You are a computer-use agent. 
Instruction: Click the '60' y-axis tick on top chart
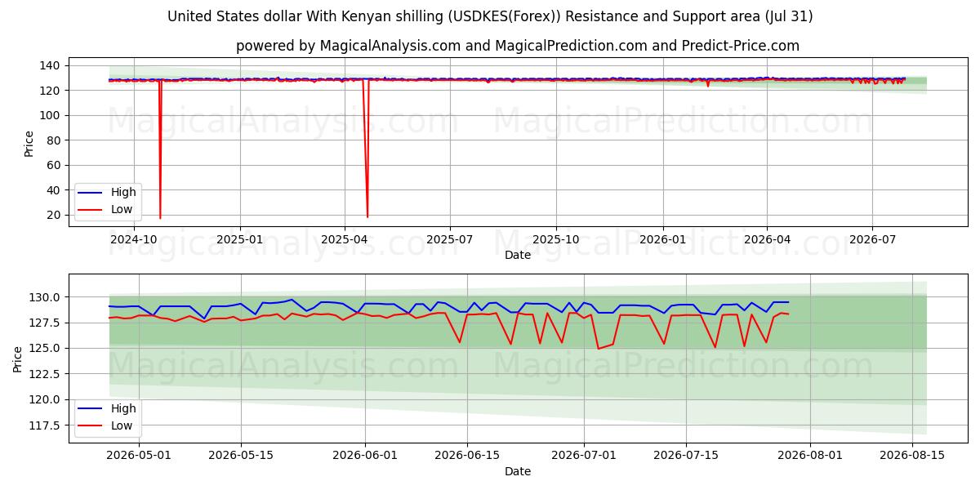click(x=55, y=165)
